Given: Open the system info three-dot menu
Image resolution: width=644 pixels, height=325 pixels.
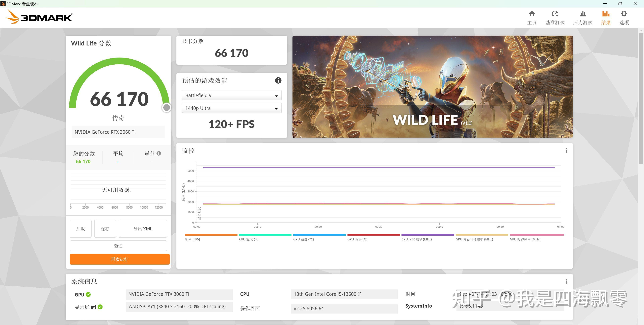Looking at the screenshot, I should point(566,281).
